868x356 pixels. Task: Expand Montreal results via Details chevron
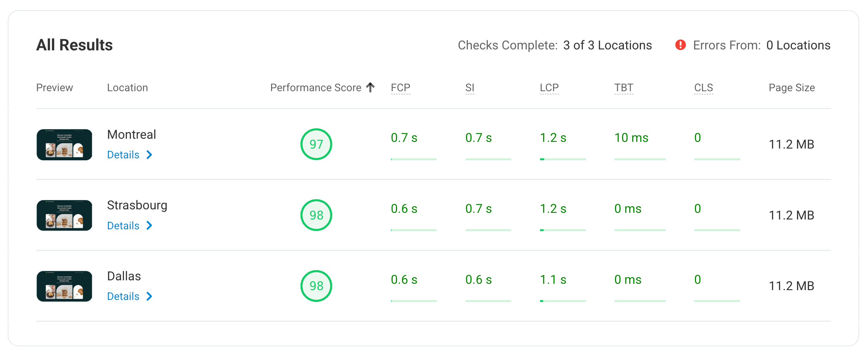[150, 155]
